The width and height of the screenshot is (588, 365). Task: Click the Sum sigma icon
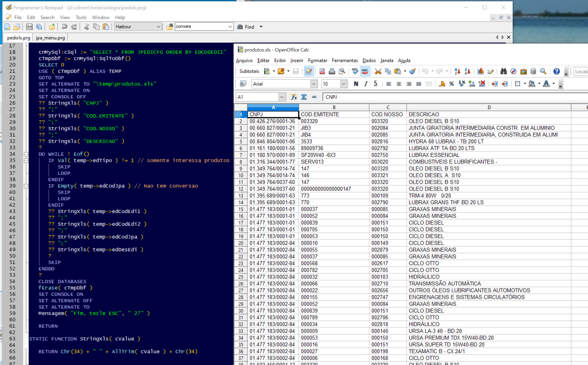[304, 97]
